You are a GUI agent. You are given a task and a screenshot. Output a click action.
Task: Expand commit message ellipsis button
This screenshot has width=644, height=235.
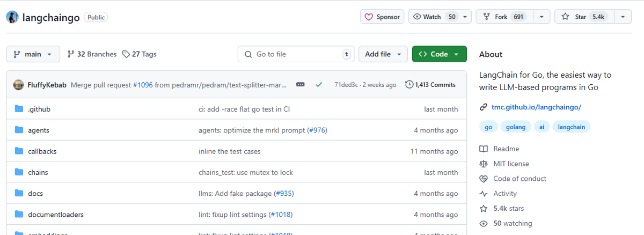(x=301, y=85)
